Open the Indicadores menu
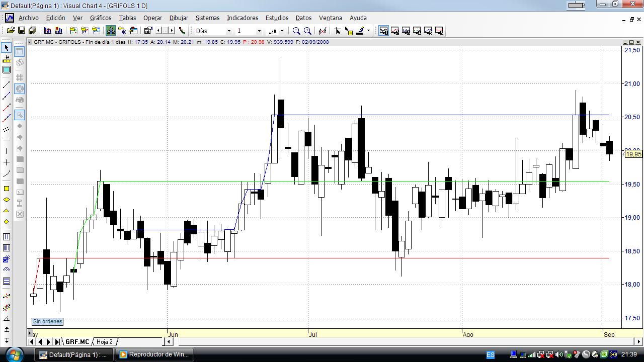This screenshot has height=362, width=644. tap(243, 18)
